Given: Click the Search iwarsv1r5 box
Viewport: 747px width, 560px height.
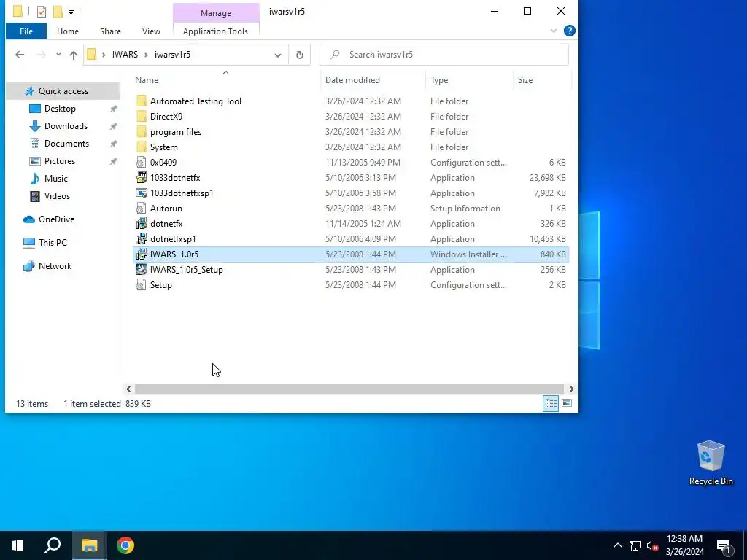Looking at the screenshot, I should pos(444,55).
